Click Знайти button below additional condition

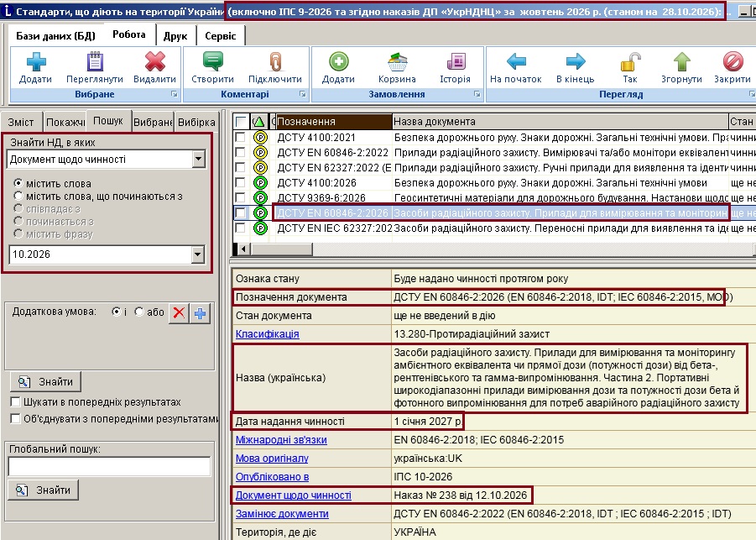click(x=45, y=382)
